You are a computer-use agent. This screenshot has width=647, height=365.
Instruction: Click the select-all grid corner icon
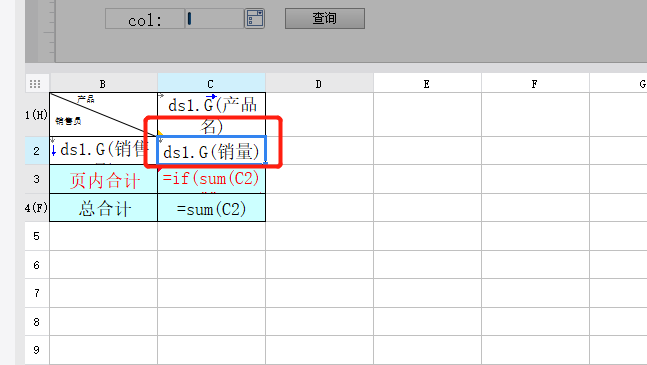pos(35,84)
